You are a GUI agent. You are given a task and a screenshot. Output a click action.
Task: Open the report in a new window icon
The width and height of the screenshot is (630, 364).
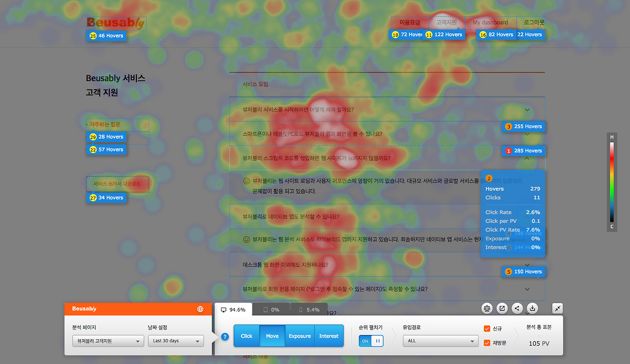point(502,308)
